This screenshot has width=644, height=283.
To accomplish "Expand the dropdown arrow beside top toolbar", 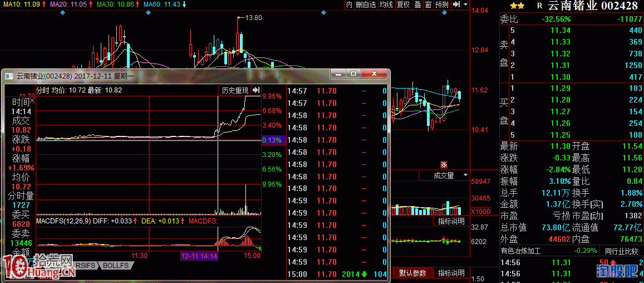I will (x=465, y=4).
